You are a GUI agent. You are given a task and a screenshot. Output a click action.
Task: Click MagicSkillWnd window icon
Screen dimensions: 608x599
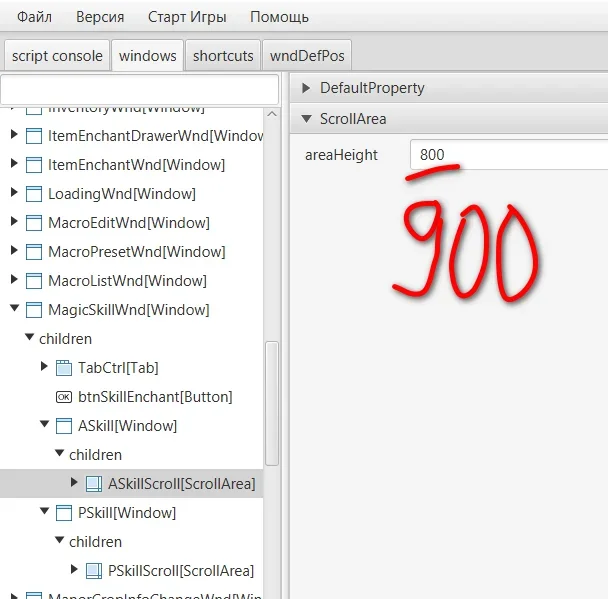(x=34, y=310)
